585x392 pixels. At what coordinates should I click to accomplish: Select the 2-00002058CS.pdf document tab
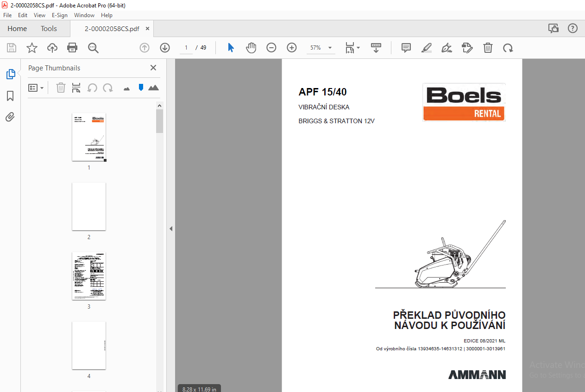[112, 29]
